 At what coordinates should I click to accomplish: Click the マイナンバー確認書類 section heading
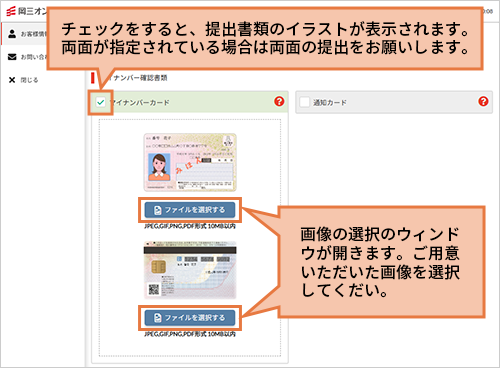point(137,78)
